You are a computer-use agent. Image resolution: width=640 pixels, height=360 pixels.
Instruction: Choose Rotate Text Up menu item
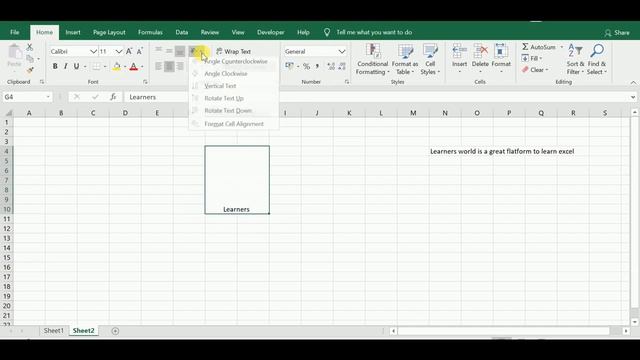click(234, 98)
